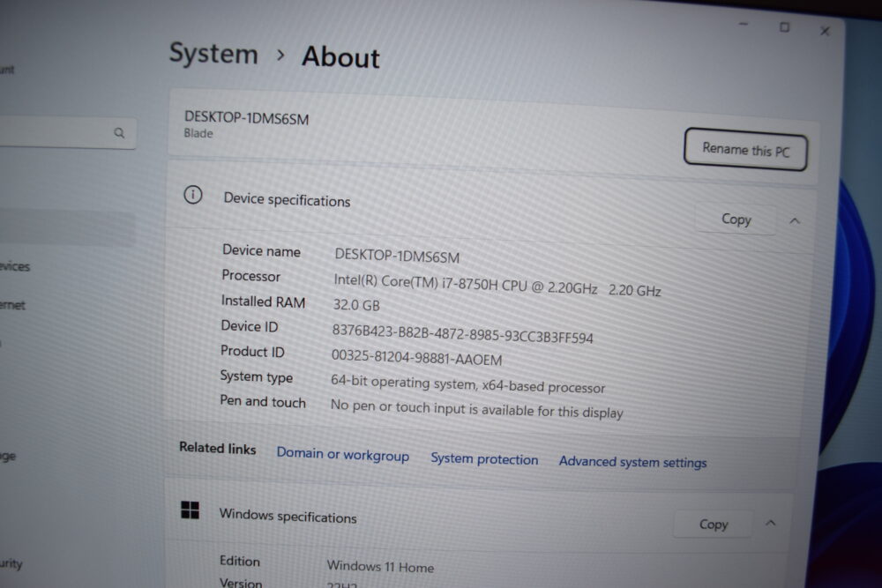Close the Settings window
Screen dimensions: 882x588
(x=826, y=31)
